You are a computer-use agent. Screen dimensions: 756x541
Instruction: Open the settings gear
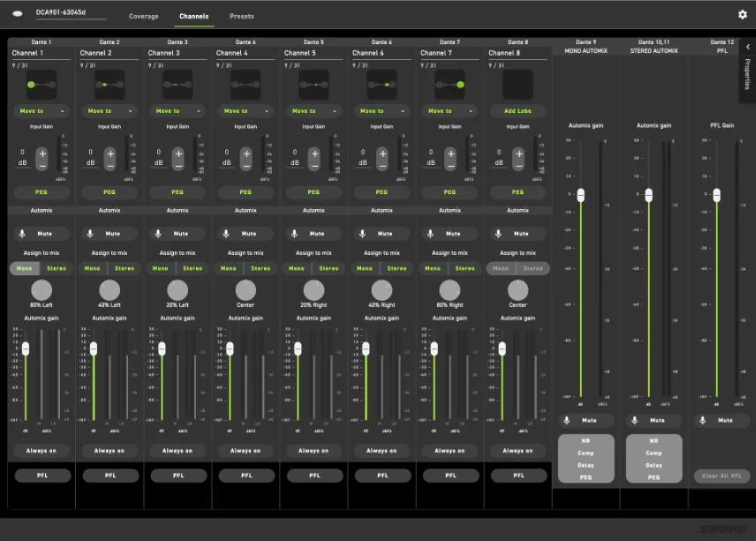tap(743, 15)
